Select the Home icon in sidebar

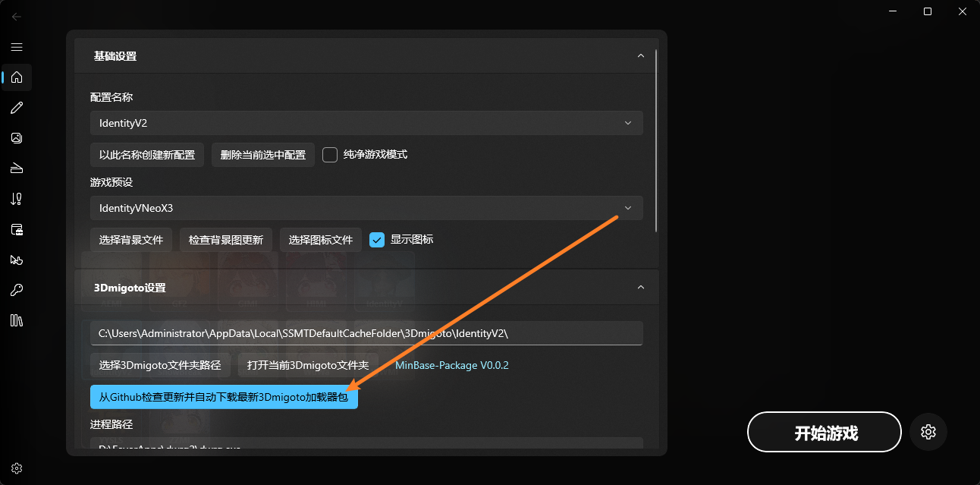coord(17,77)
